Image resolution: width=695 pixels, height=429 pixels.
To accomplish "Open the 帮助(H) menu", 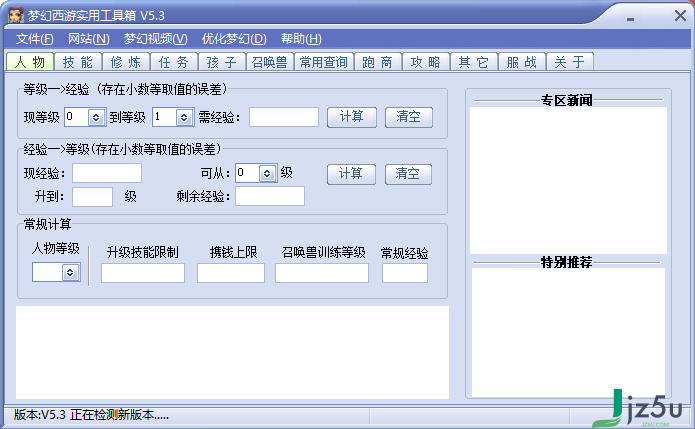I will tap(301, 39).
